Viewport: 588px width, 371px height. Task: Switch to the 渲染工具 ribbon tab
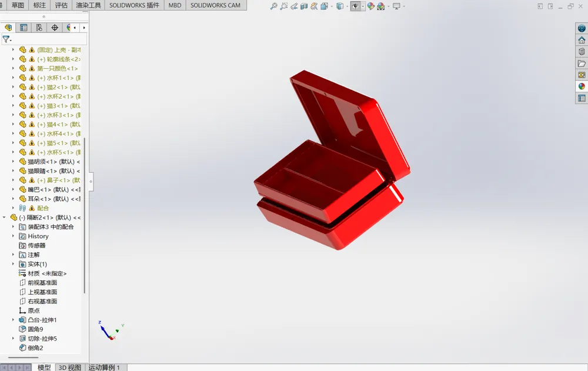point(89,5)
